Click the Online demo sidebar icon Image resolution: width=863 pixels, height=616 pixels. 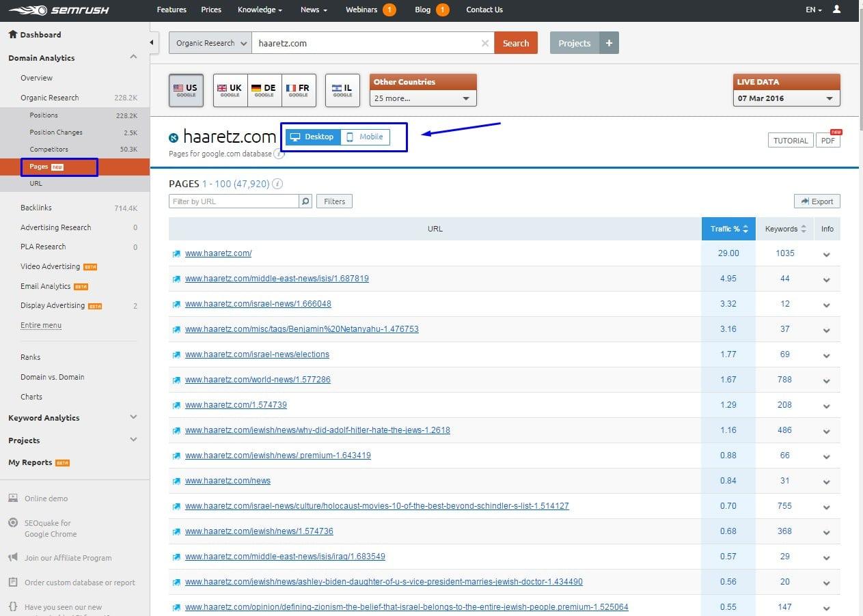13,499
